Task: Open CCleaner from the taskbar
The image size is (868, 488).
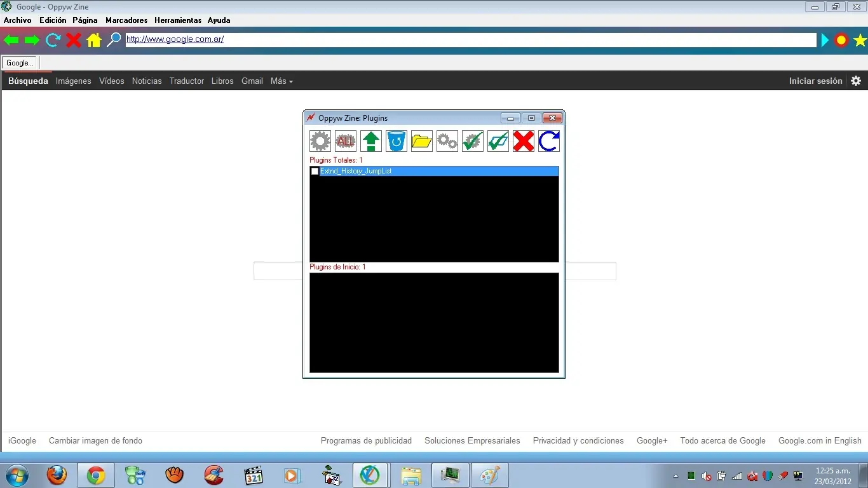Action: [x=214, y=475]
